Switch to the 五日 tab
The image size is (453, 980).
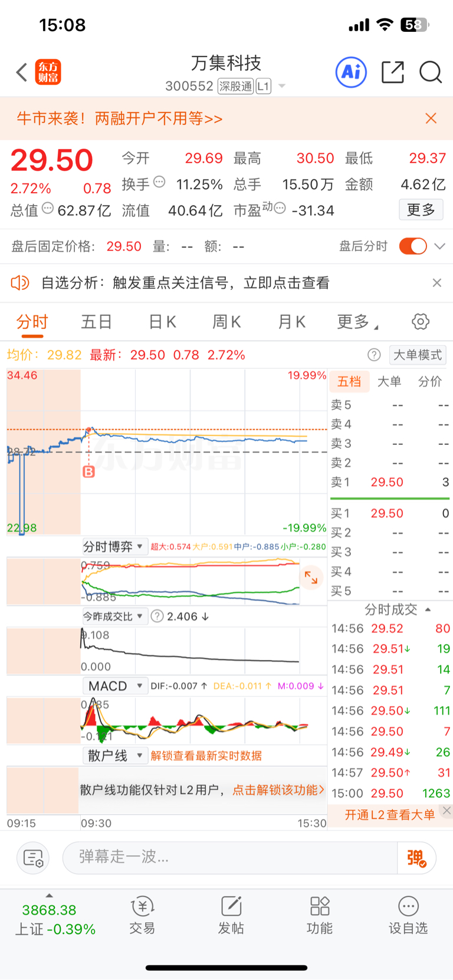pyautogui.click(x=96, y=322)
